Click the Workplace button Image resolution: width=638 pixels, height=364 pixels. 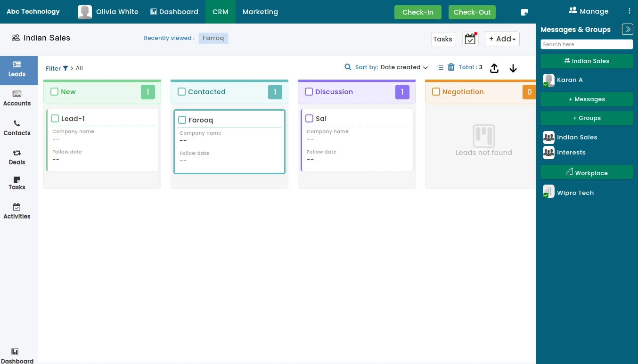(587, 172)
